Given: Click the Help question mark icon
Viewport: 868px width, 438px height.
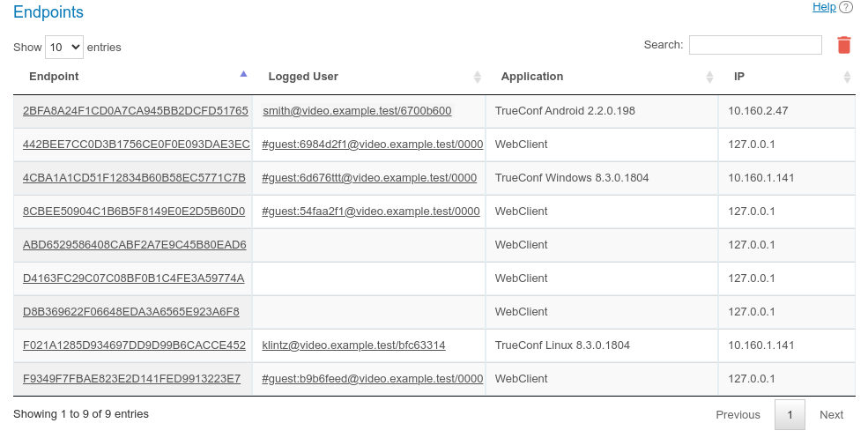Looking at the screenshot, I should click(846, 7).
